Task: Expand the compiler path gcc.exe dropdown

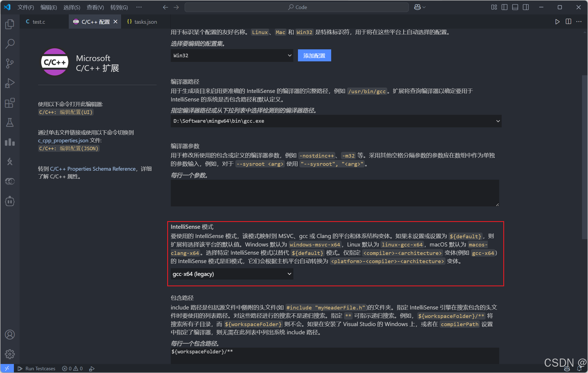Action: pos(336,121)
